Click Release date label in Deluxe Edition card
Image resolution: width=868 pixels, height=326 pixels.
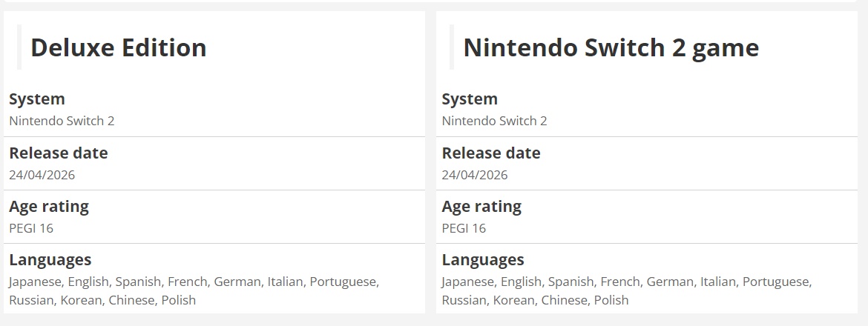coord(58,153)
